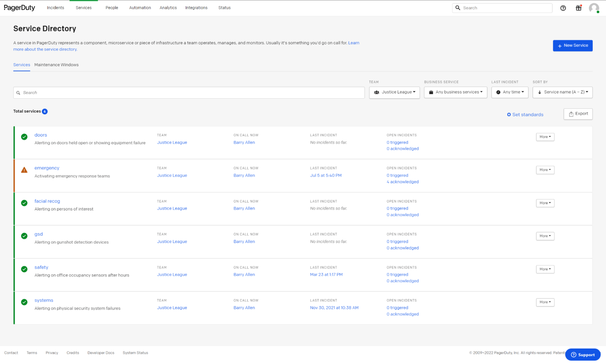Open the facial recog service
Viewport: 606px width, 364px height.
click(x=47, y=201)
